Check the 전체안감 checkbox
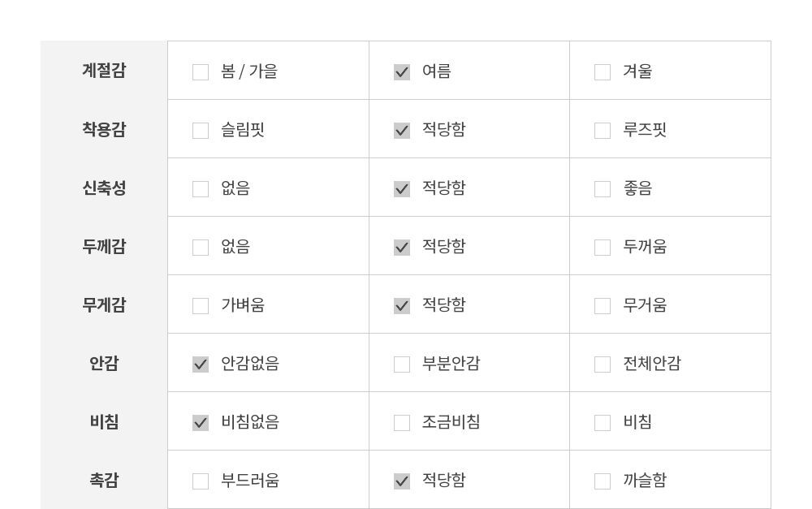 click(x=603, y=364)
